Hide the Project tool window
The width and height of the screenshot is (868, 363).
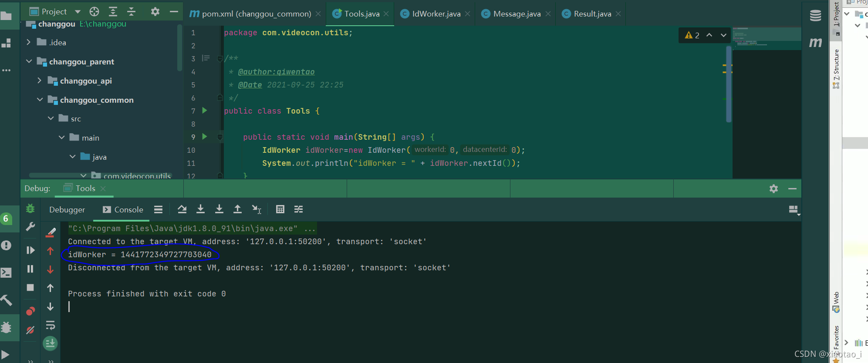[174, 12]
